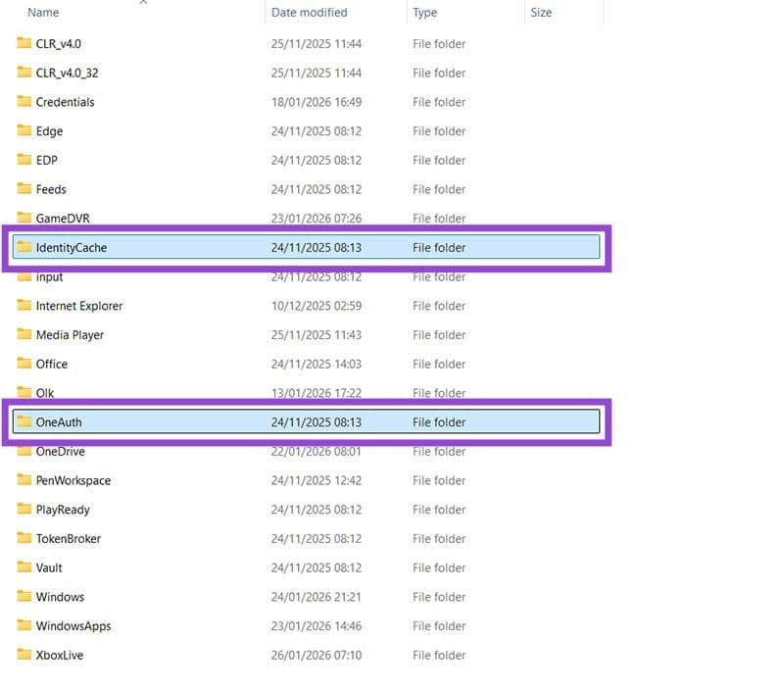
Task: Click the Size column header
Action: click(x=541, y=13)
